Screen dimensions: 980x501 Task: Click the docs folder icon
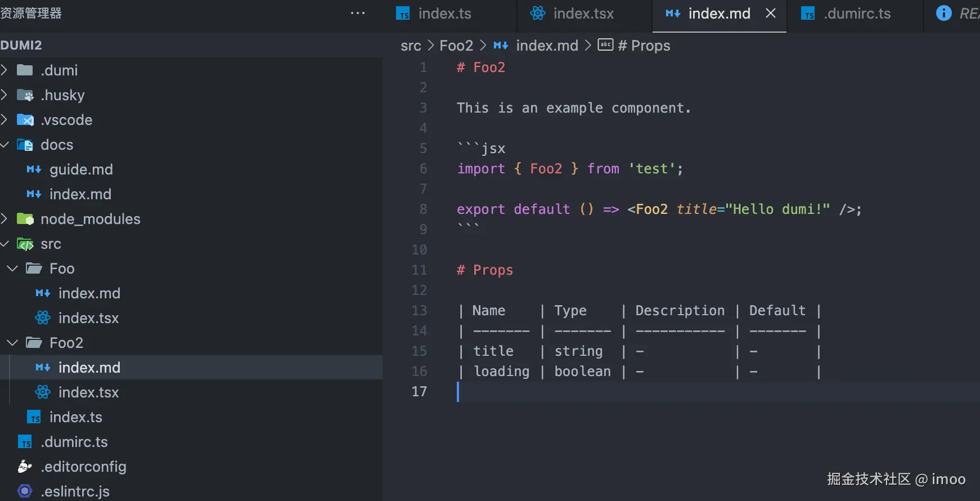tap(25, 145)
